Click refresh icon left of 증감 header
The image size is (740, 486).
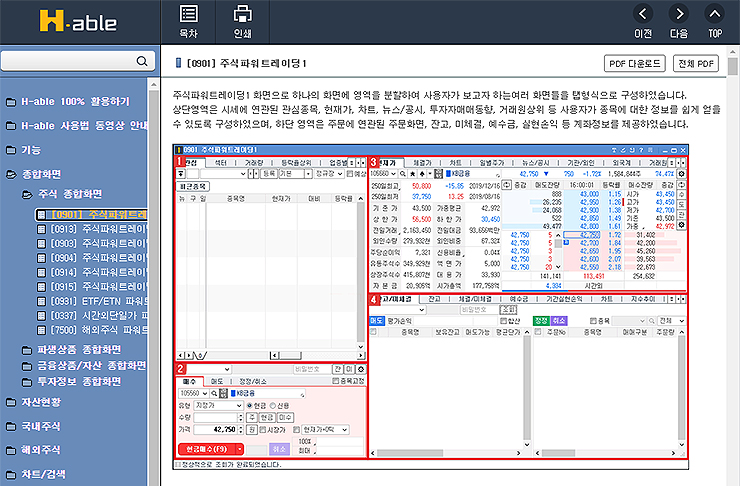pos(506,185)
